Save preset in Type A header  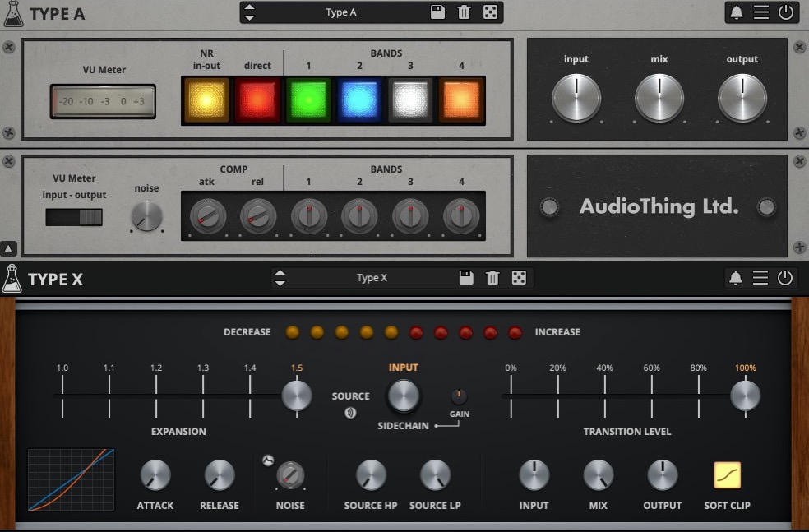click(437, 12)
